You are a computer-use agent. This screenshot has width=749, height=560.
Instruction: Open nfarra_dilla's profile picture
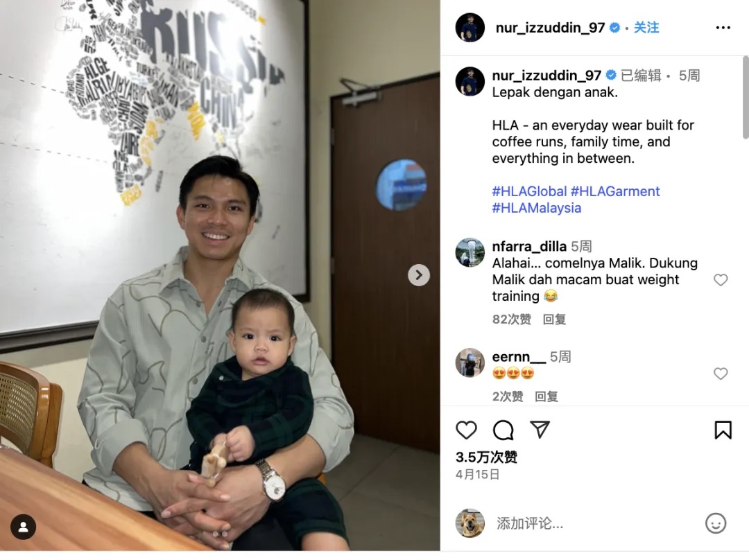[x=470, y=252]
